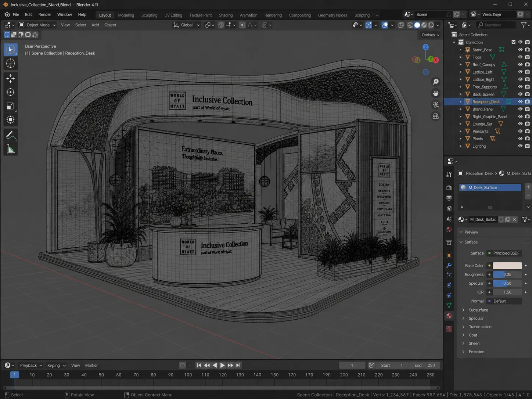The image size is (532, 399).
Task: Click the zoom viewport magnifier icon
Action: pyautogui.click(x=436, y=82)
